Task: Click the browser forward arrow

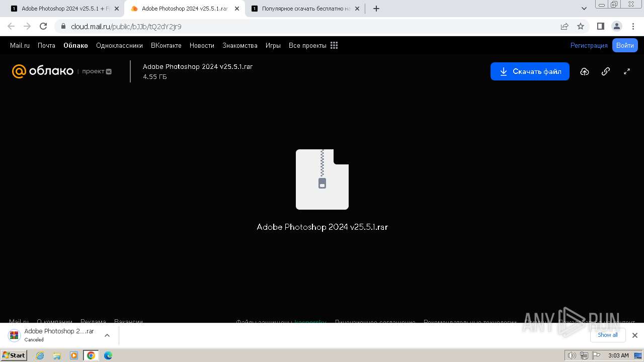Action: tap(27, 26)
